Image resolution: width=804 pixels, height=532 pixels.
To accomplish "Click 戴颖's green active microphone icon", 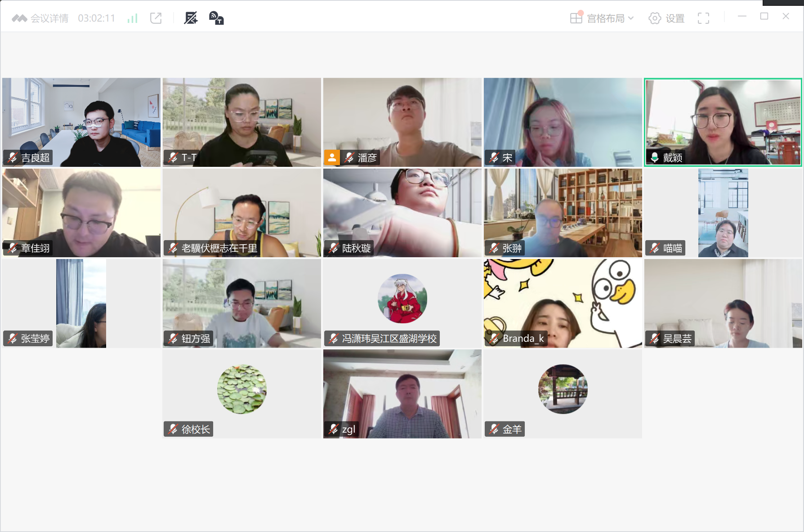I will (x=655, y=157).
